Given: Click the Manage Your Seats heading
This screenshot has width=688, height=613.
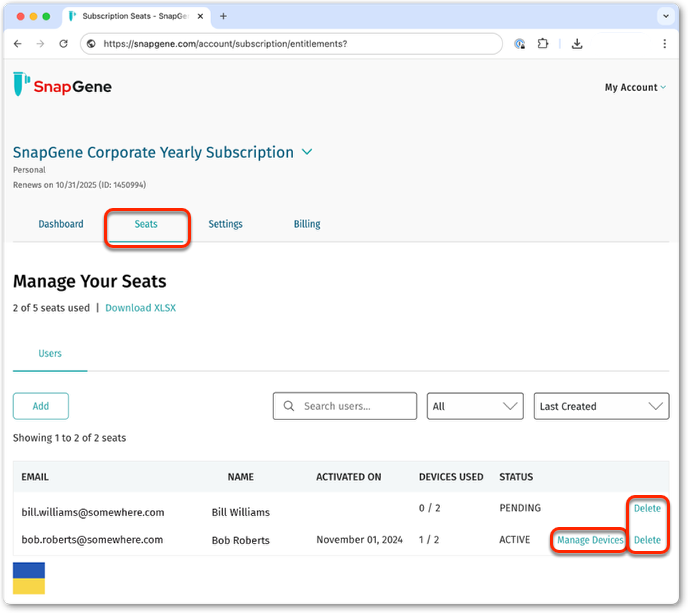Looking at the screenshot, I should (90, 281).
